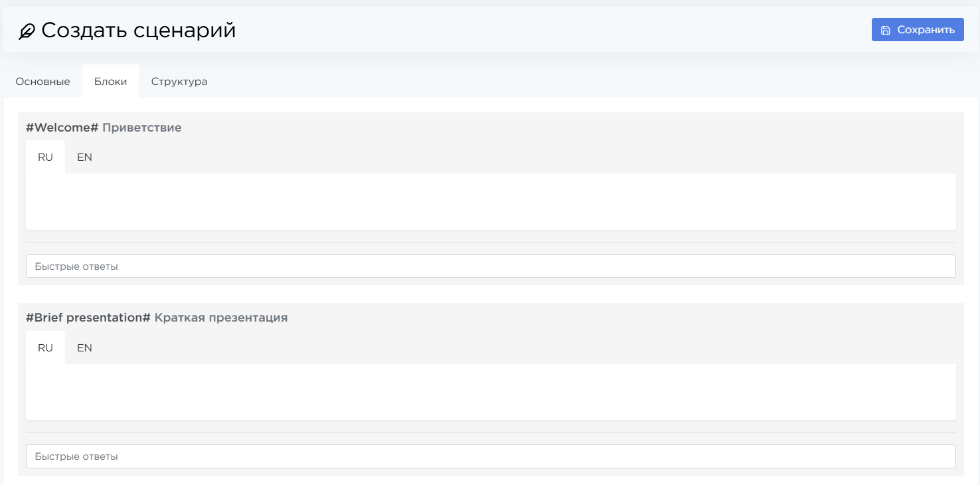Click the floppy disk icon in Сохранить button
Viewport: 980px width, 485px height.
885,30
